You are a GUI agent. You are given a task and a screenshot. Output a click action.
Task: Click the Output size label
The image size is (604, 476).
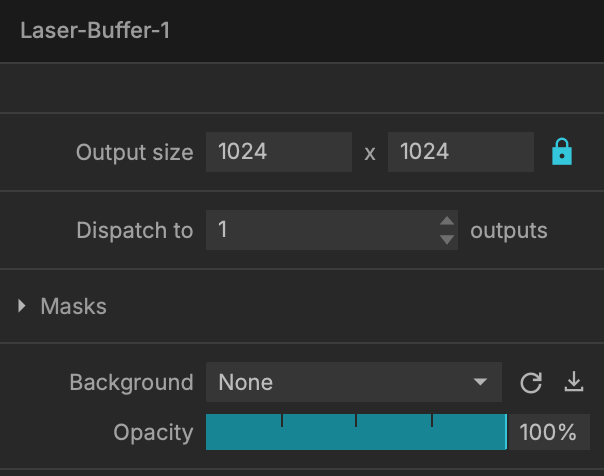134,152
